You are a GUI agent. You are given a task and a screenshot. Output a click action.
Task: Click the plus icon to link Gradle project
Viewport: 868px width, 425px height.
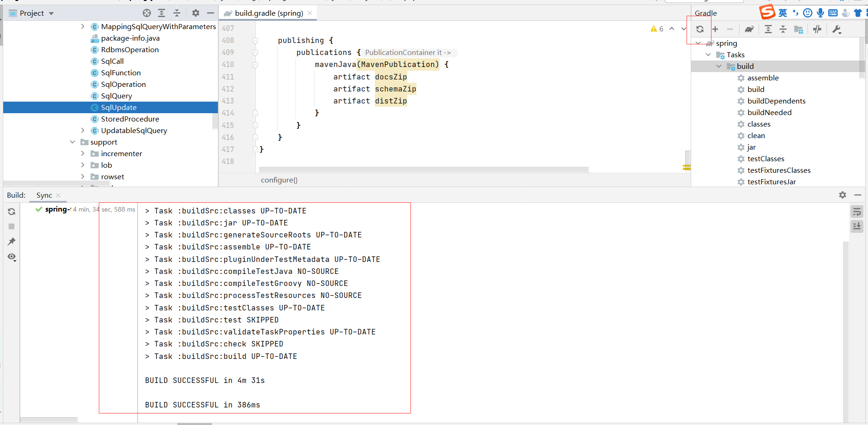(715, 29)
